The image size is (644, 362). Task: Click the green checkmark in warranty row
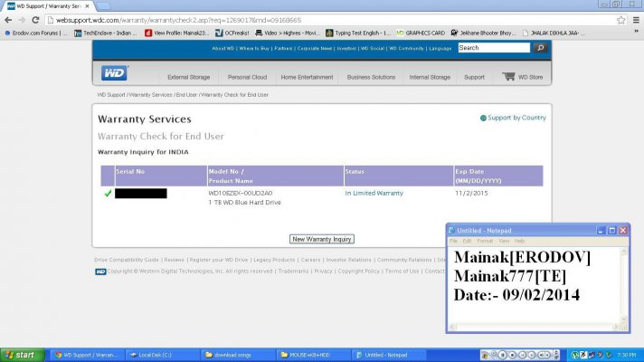point(108,193)
